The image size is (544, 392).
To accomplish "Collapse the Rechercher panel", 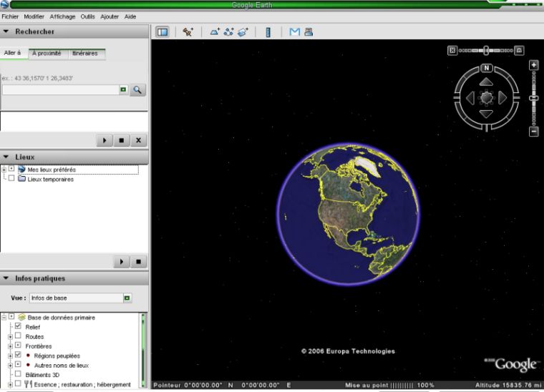I will click(x=6, y=31).
